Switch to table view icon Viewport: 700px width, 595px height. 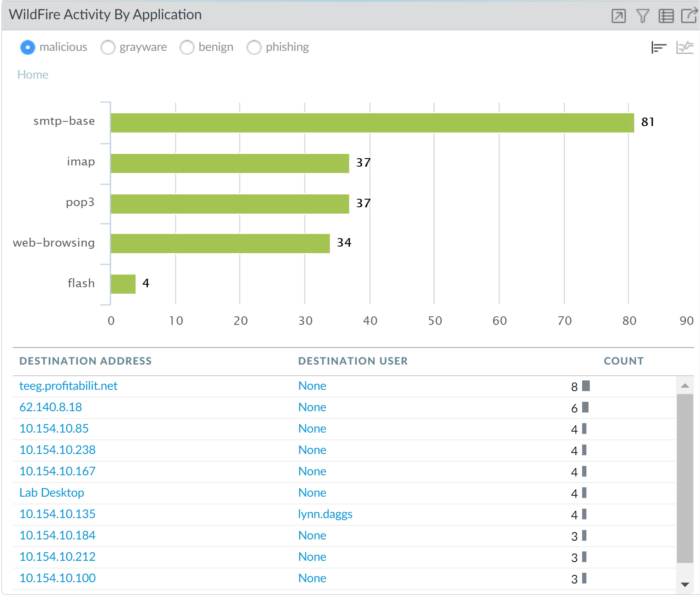point(666,16)
